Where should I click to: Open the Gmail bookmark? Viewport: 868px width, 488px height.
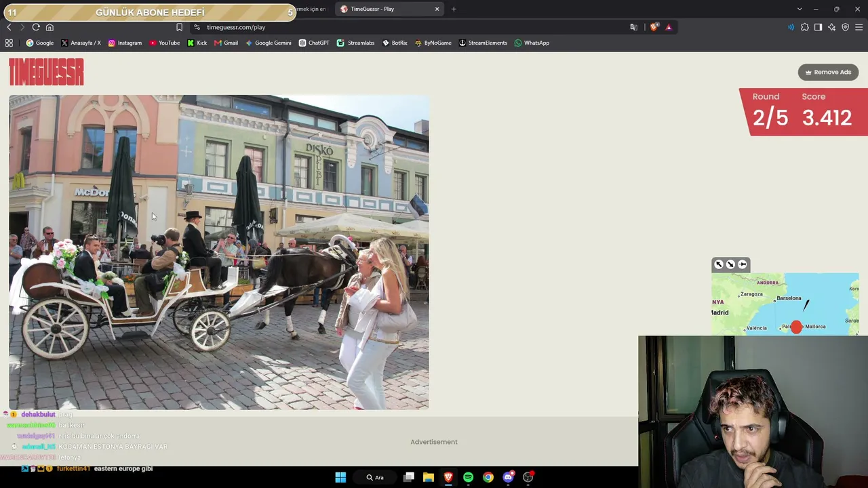(x=226, y=43)
